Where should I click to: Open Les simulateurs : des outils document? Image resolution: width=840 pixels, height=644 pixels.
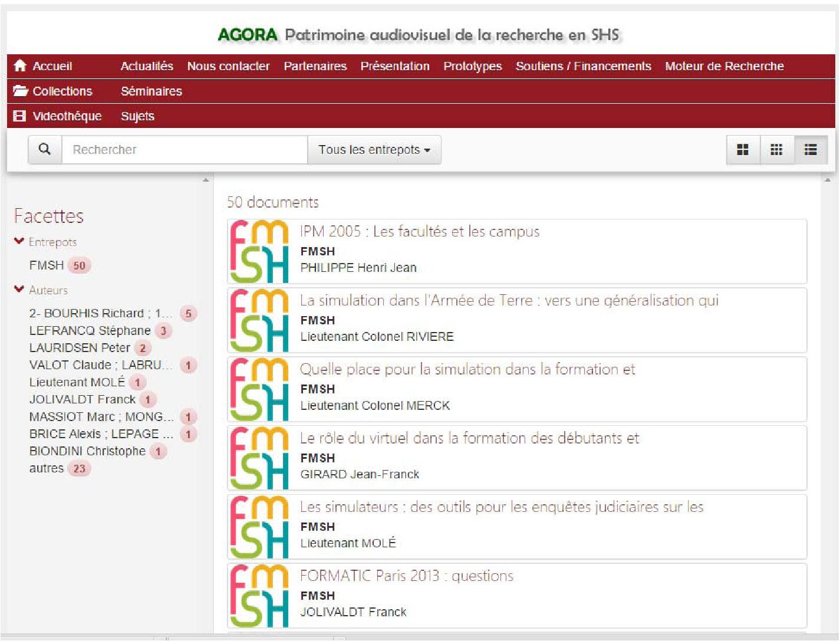click(502, 507)
